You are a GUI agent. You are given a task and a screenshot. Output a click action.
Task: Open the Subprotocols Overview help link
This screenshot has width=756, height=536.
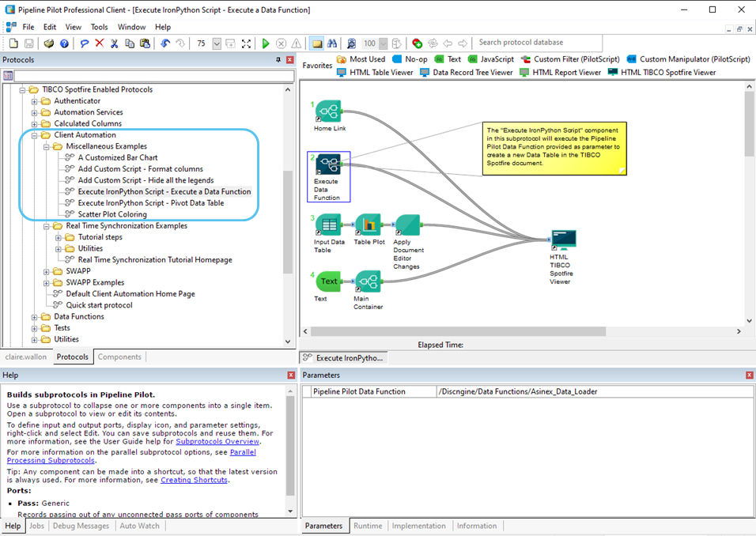[217, 441]
